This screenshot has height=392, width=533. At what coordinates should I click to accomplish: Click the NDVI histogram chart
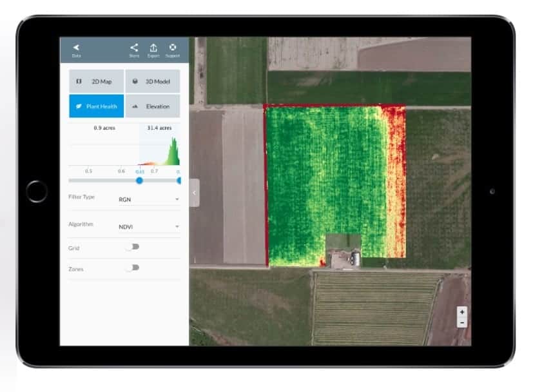pos(124,151)
